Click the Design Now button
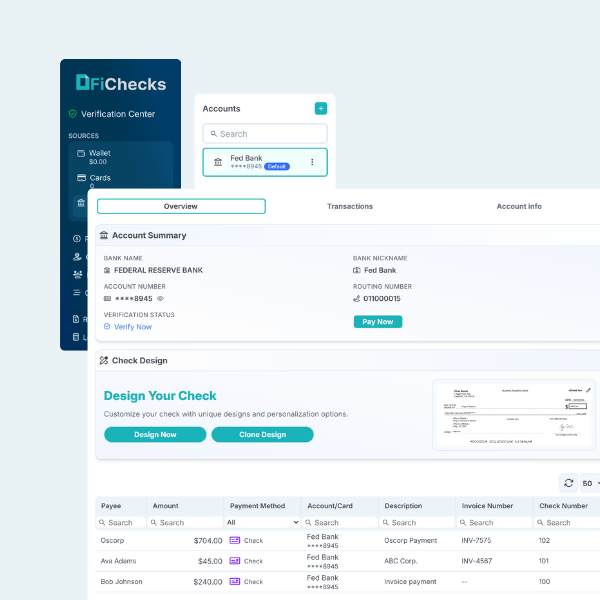The width and height of the screenshot is (600, 600). [x=155, y=435]
